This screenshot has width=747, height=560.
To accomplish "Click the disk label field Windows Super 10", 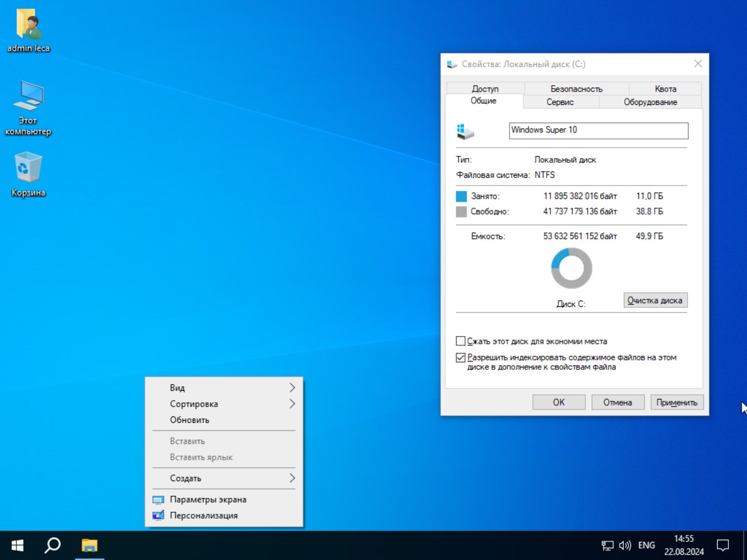I will point(598,130).
